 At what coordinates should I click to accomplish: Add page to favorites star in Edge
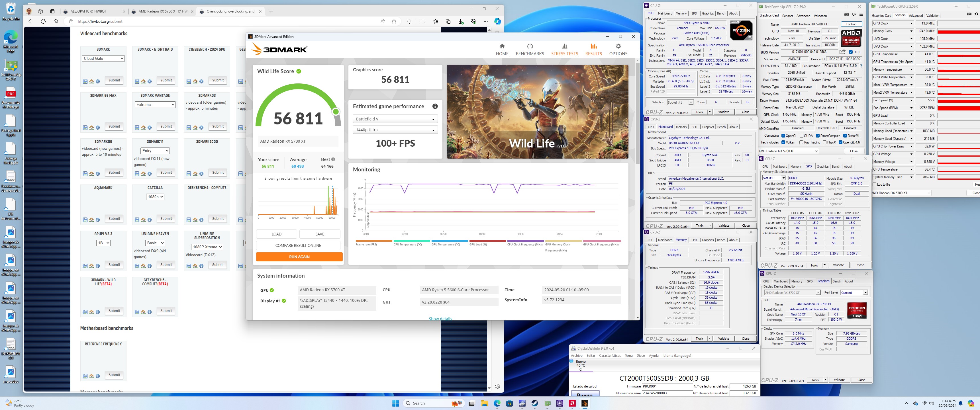pos(394,21)
